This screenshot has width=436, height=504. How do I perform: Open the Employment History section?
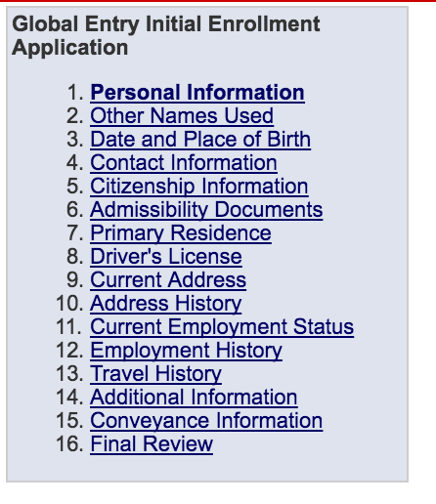pyautogui.click(x=186, y=351)
